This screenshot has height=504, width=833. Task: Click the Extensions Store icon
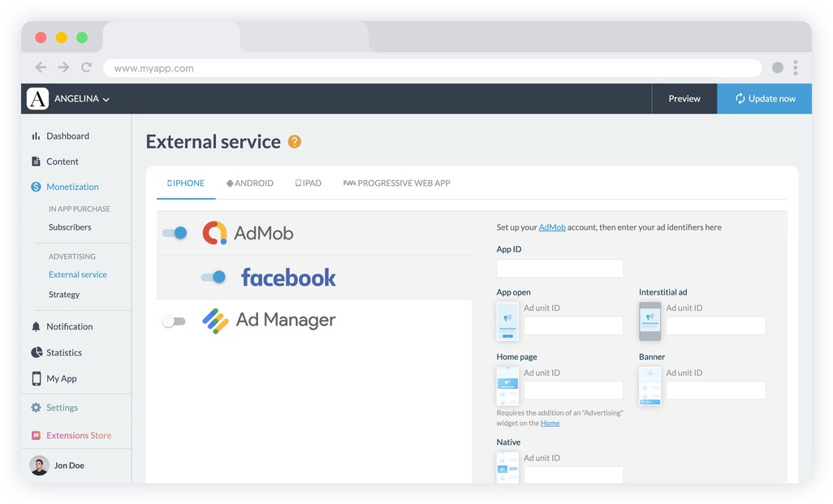coord(36,436)
